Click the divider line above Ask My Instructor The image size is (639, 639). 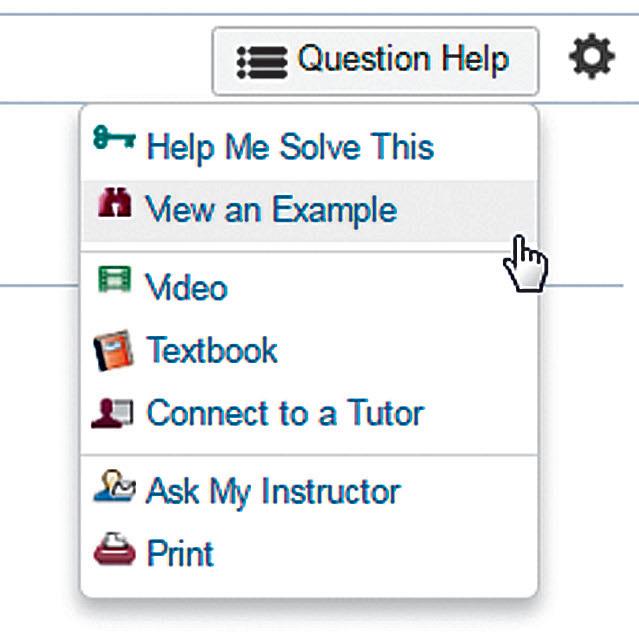click(308, 456)
